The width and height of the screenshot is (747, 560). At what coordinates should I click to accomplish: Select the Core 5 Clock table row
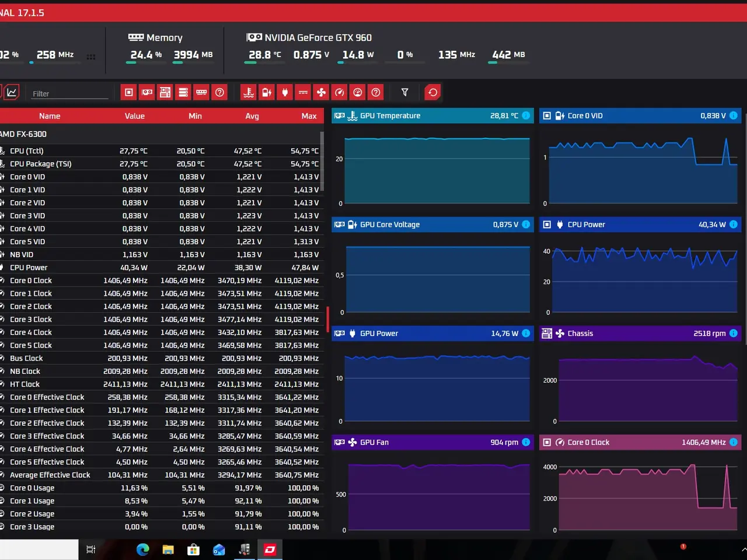coord(160,345)
